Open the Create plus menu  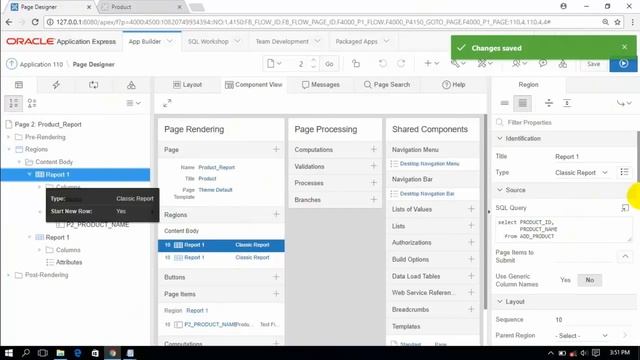(x=431, y=64)
